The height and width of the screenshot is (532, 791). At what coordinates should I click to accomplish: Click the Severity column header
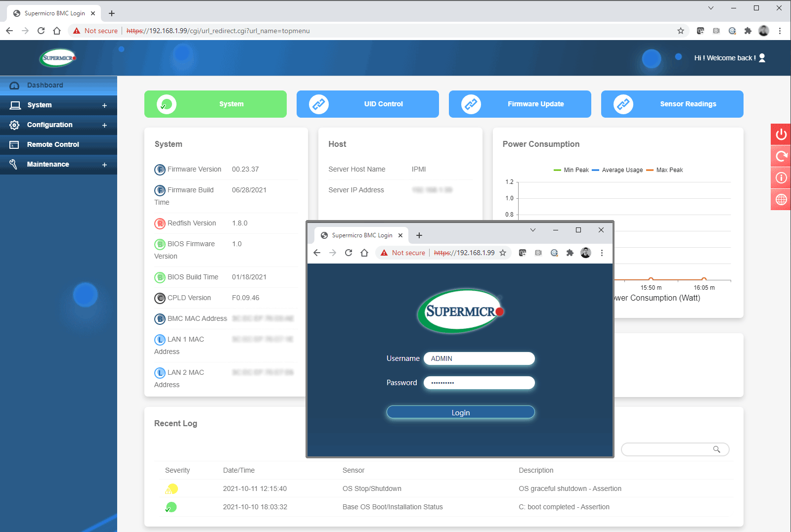177,470
